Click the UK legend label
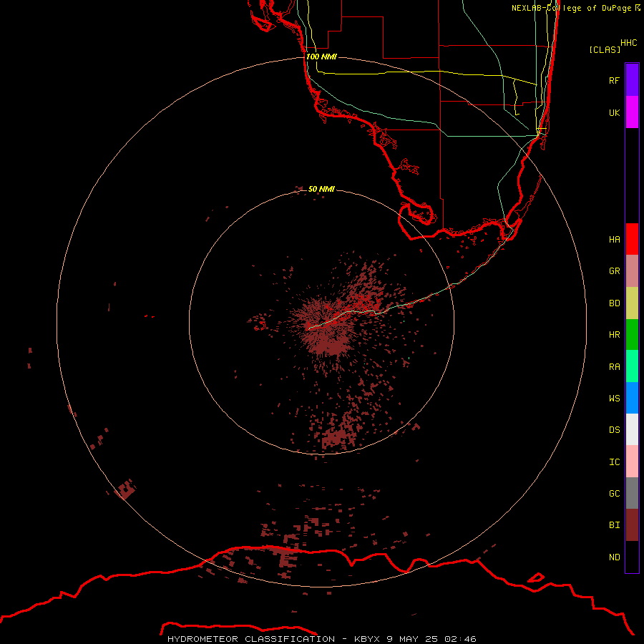 point(614,112)
